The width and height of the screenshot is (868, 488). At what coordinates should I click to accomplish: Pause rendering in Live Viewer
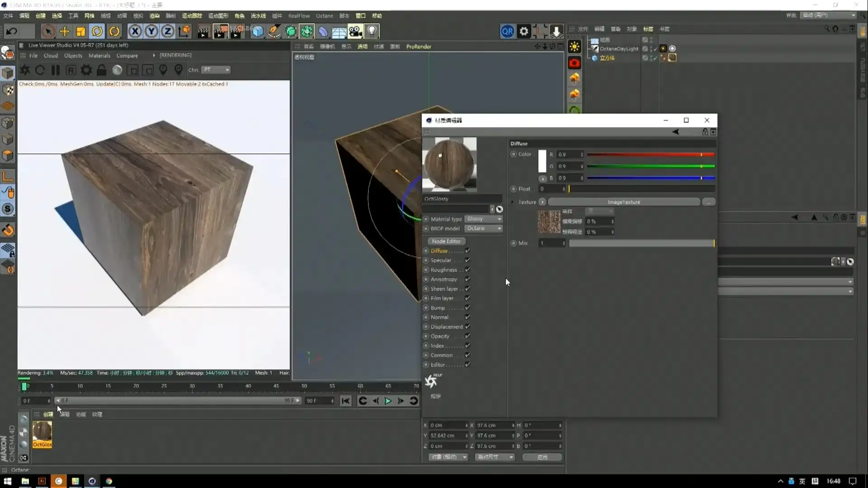(56, 70)
